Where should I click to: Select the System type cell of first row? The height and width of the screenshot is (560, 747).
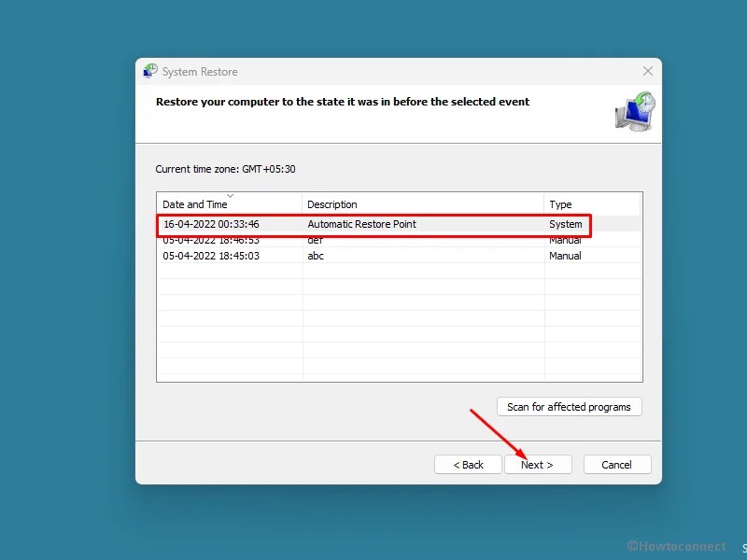[x=566, y=224]
